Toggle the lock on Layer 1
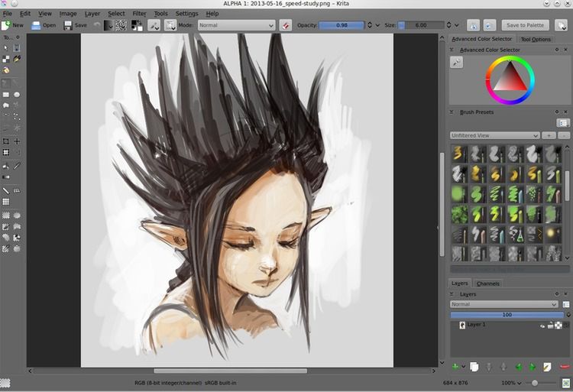Viewport: 573px width, 392px height. pos(551,325)
